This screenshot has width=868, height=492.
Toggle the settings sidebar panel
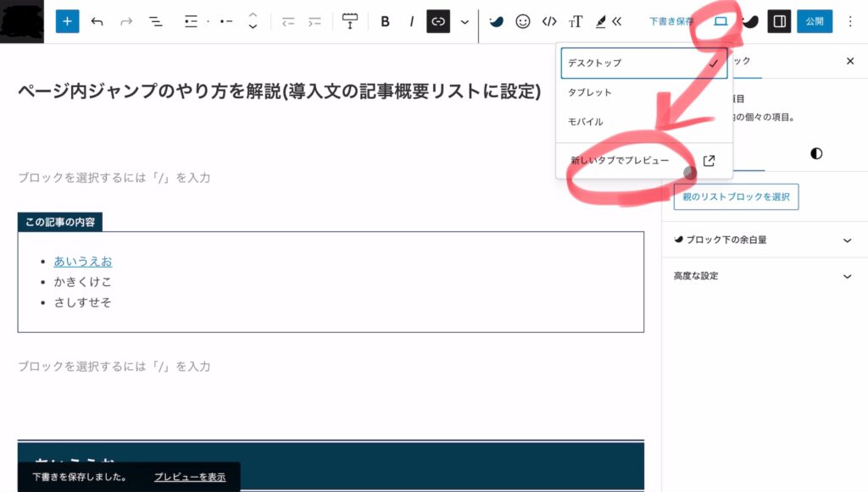[x=779, y=22]
